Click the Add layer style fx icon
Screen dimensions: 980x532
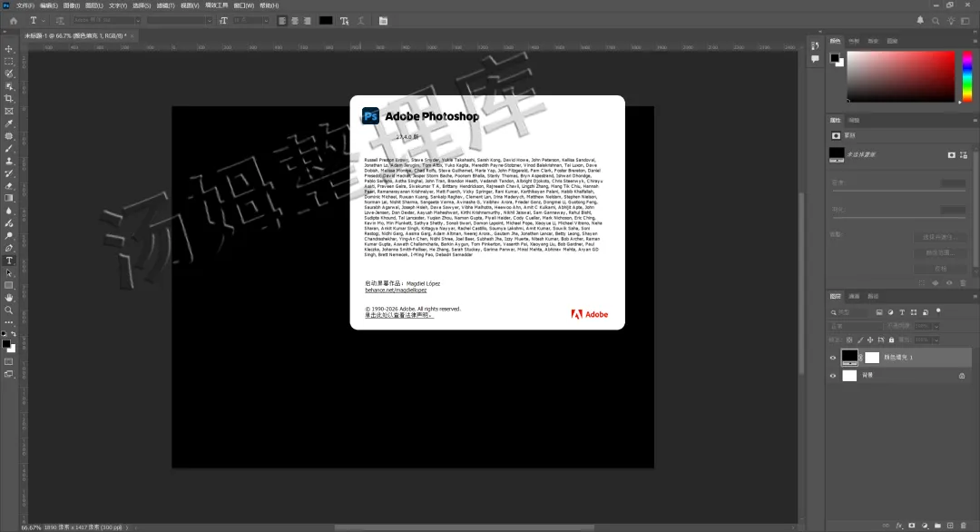click(899, 526)
